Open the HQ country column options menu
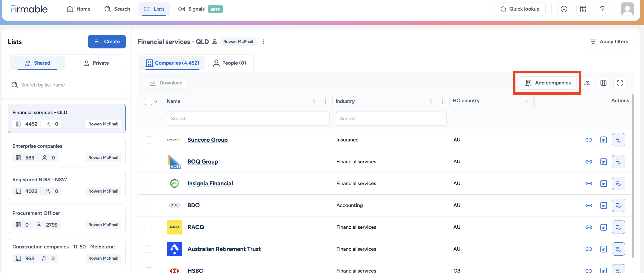 pos(527,101)
